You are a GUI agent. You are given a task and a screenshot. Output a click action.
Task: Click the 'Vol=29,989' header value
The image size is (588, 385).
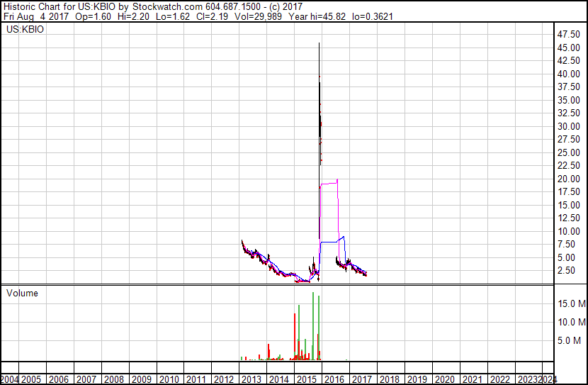click(x=258, y=16)
